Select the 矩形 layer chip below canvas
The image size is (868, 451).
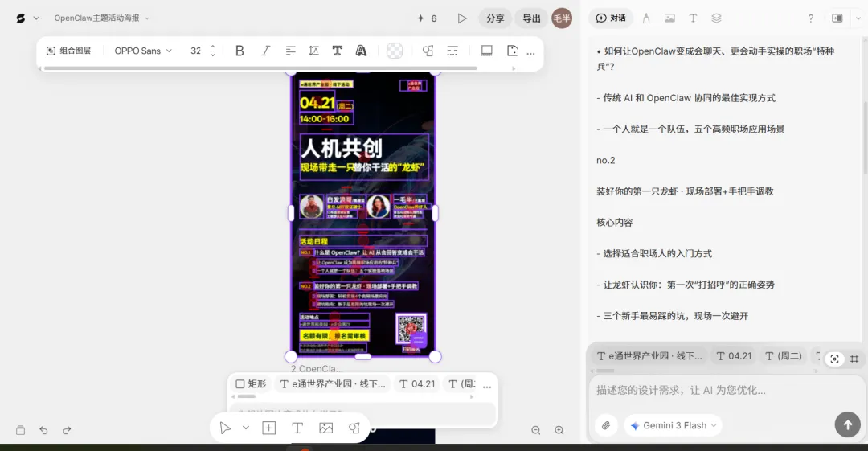coord(252,384)
